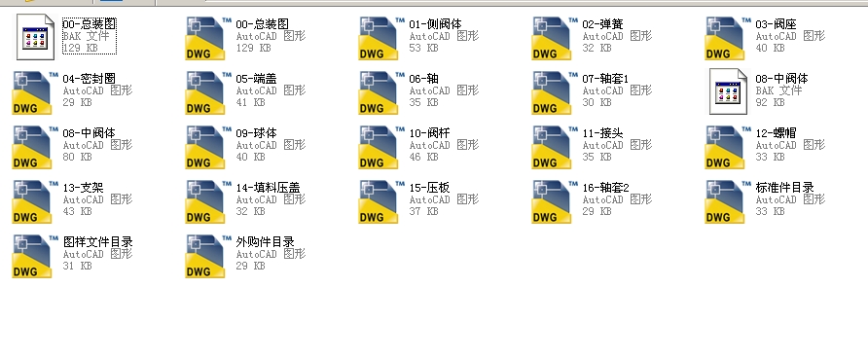Click the 09-球体 DWG icon

click(x=208, y=147)
